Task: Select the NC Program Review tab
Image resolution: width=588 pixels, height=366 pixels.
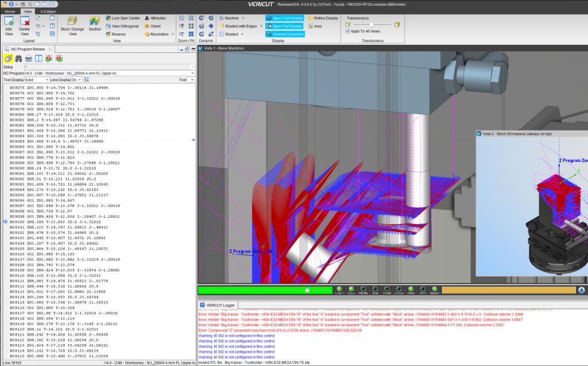Action: 28,49
